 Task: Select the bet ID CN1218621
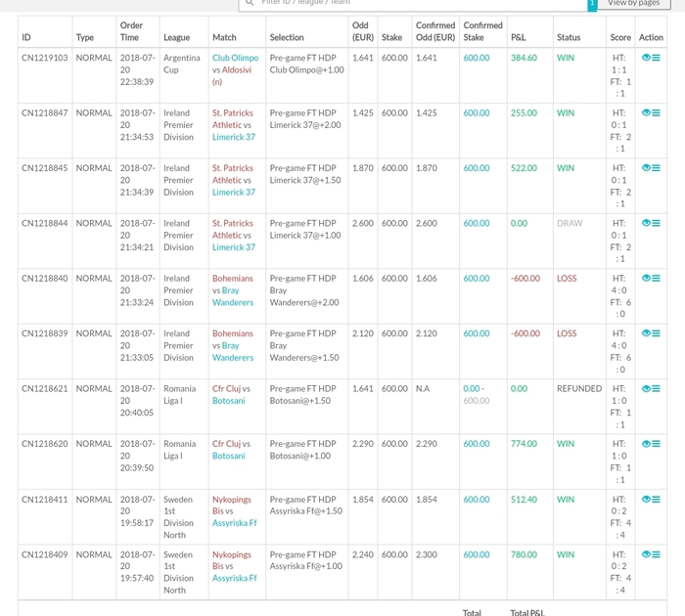click(45, 388)
